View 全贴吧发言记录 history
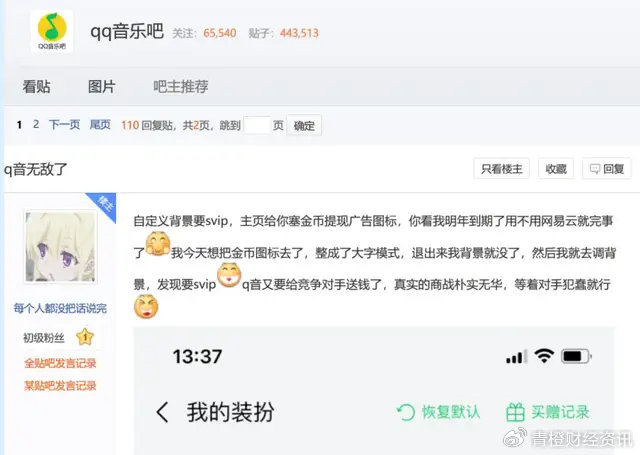The height and width of the screenshot is (455, 640). click(x=60, y=363)
